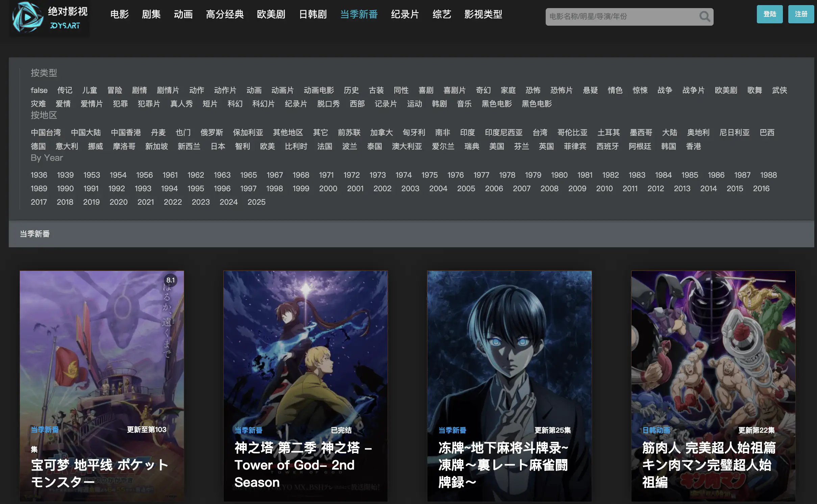Filter by genre 悬疑
Viewport: 817px width, 504px height.
590,90
